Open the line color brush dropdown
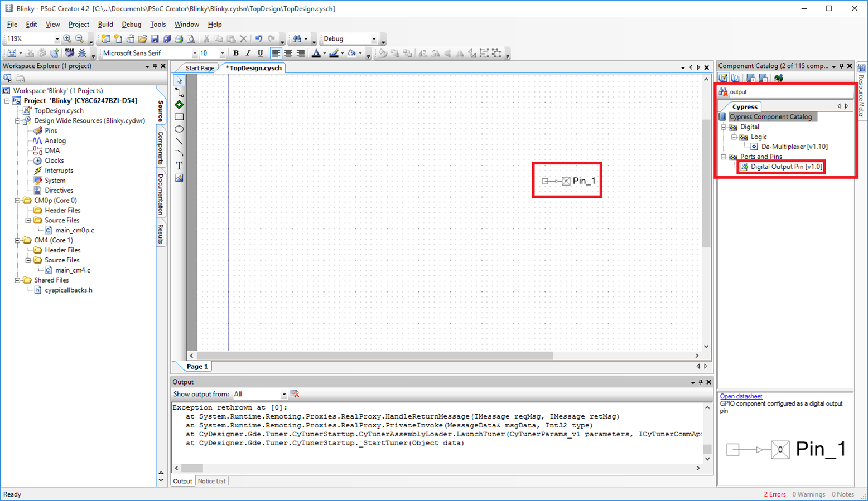The width and height of the screenshot is (868, 501). (343, 53)
